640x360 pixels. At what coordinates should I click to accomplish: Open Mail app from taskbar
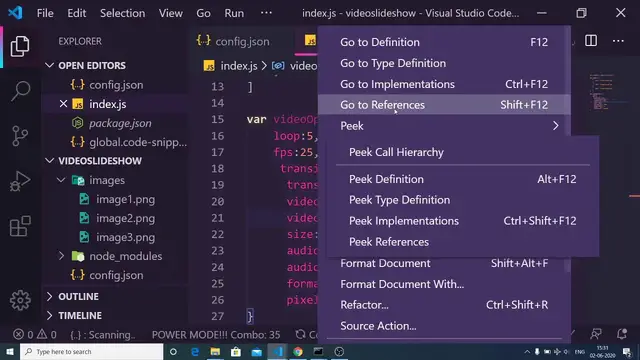256,351
